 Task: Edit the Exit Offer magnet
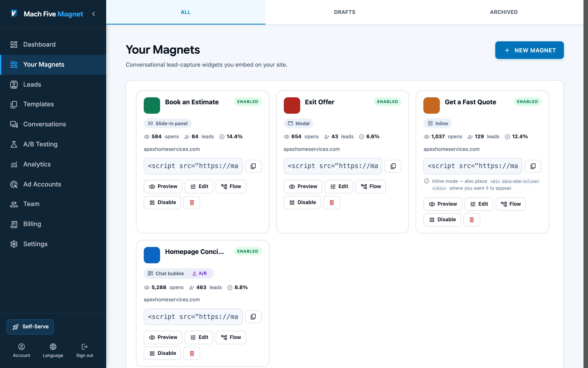[339, 187]
